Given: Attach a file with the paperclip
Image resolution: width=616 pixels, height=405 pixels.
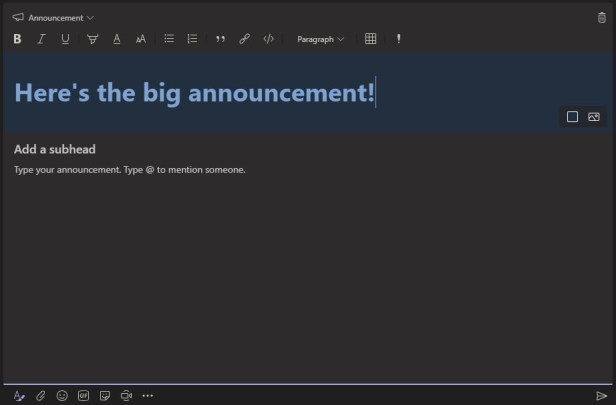Looking at the screenshot, I should (40, 396).
